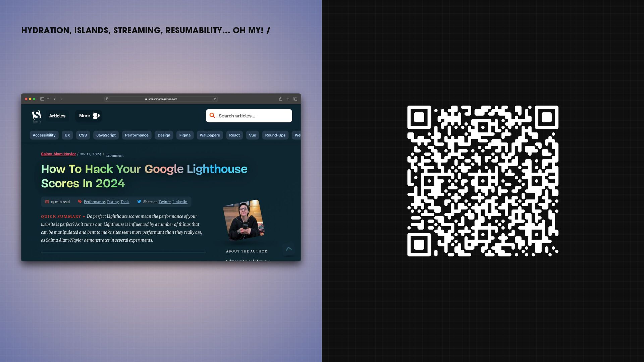Screen dimensions: 644x362
Task: Show the tab overview icon
Action: (295, 99)
